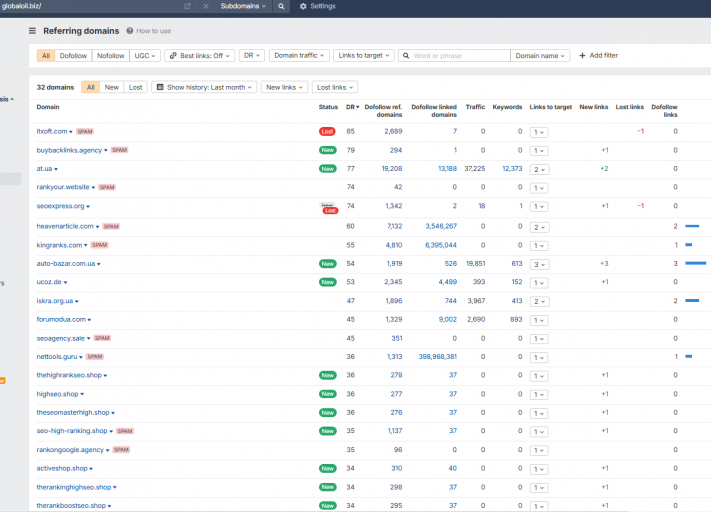Open Settings via the gear icon

303,6
